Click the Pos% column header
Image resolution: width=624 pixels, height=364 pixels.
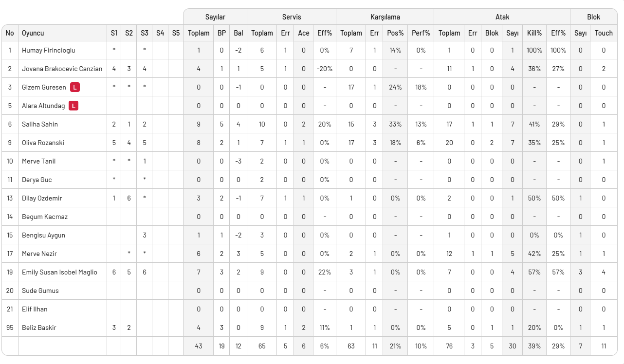tap(395, 33)
